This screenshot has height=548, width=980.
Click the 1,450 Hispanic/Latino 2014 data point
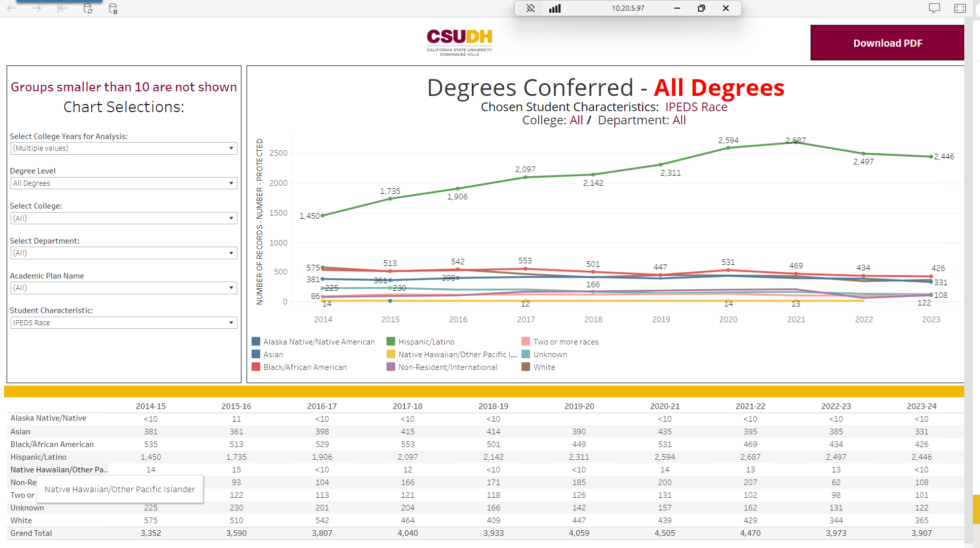323,216
